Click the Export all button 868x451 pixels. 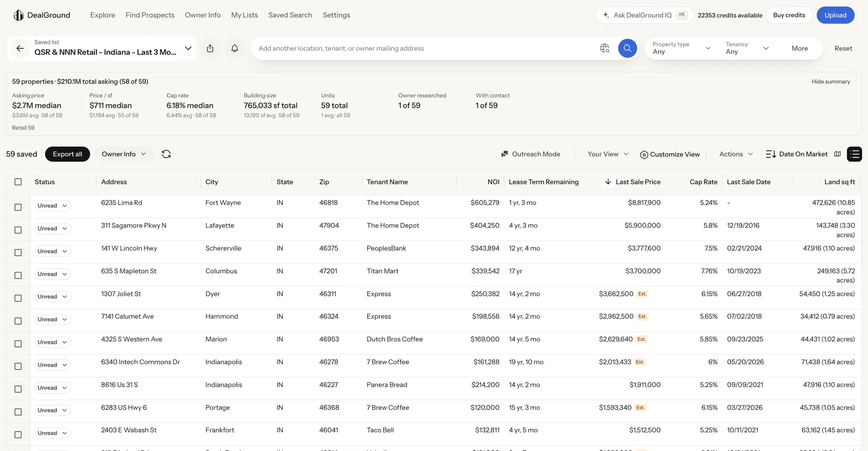click(67, 154)
